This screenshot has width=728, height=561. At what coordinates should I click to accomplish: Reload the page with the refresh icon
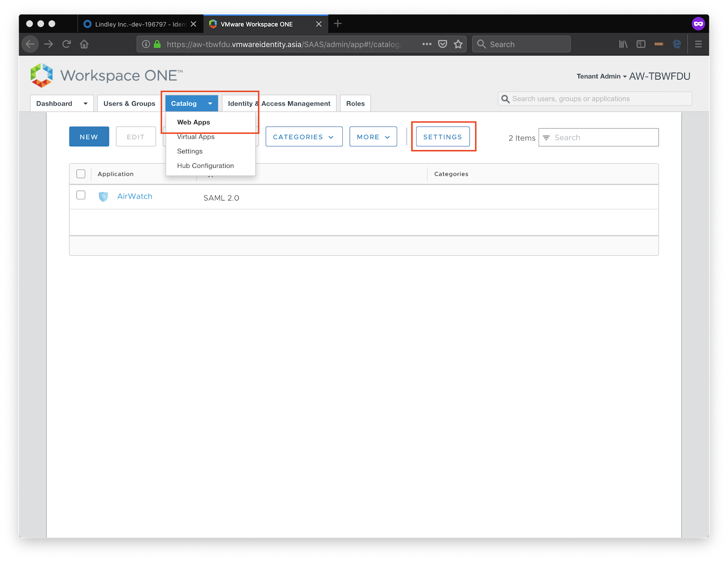pyautogui.click(x=66, y=44)
